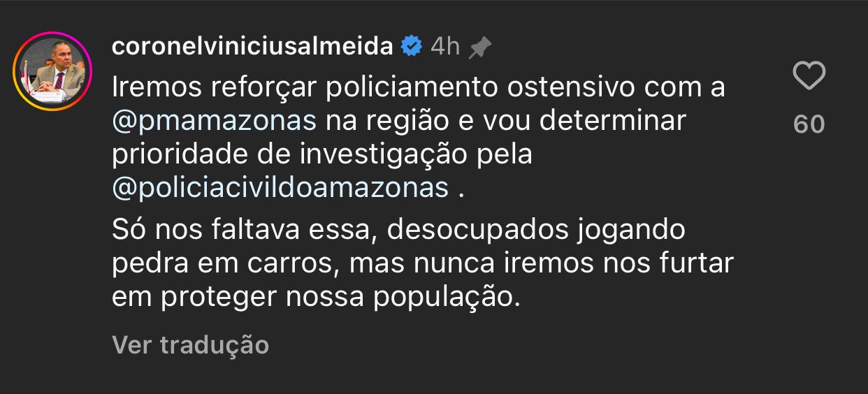Like the comment with the heart icon
868x394 pixels.
coord(809,75)
